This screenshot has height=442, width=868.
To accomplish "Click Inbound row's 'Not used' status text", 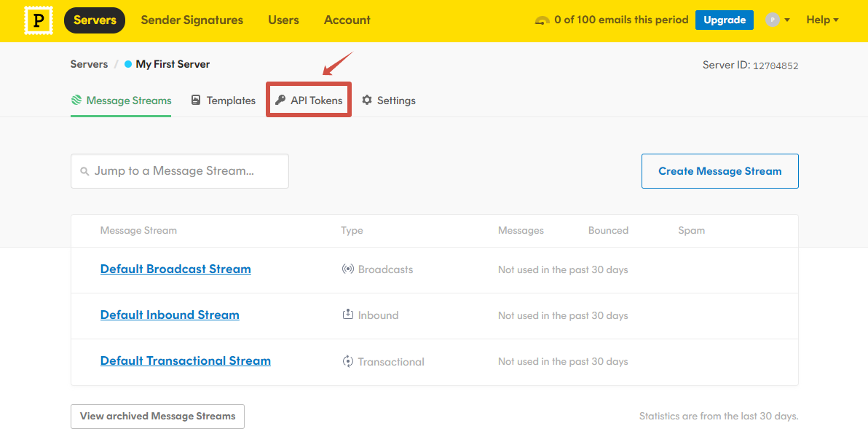I will 563,316.
